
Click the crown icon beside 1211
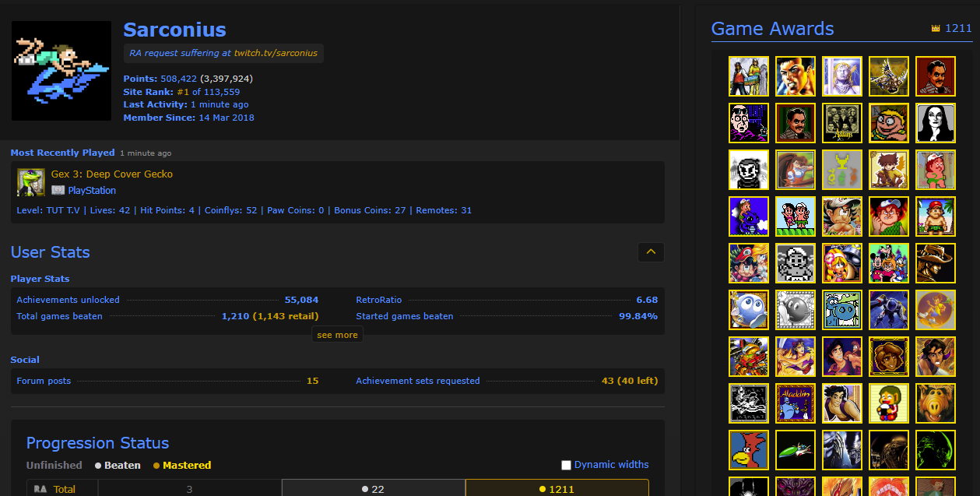click(936, 29)
